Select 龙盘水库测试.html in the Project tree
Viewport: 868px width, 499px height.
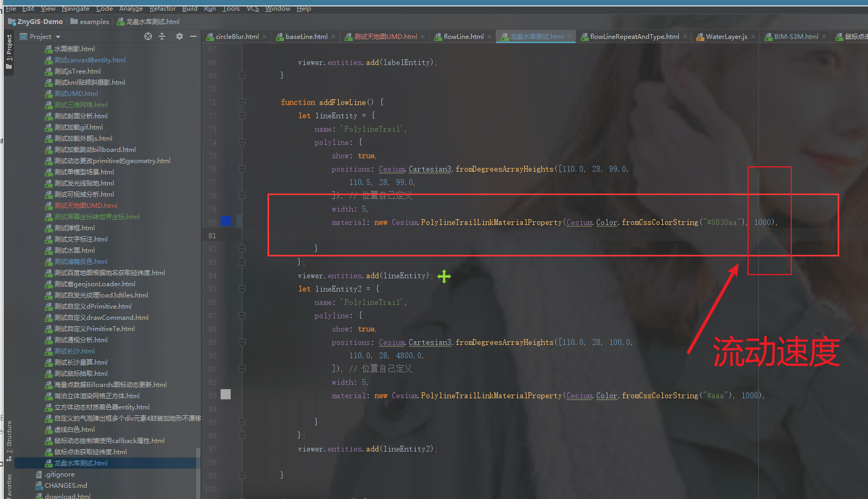[81, 463]
